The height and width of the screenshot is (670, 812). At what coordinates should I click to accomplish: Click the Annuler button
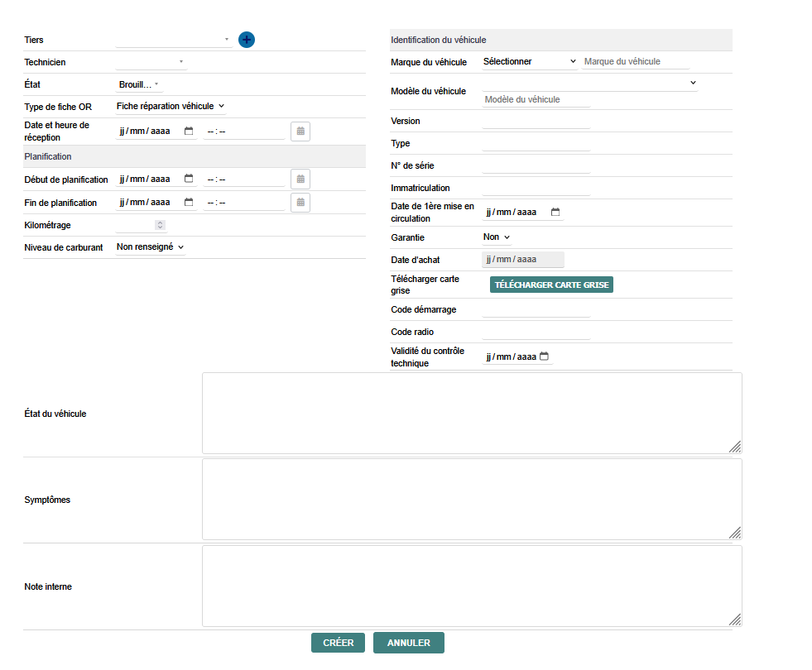408,643
